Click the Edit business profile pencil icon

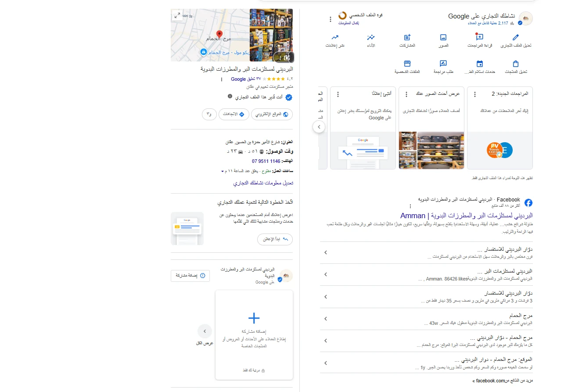tap(516, 37)
